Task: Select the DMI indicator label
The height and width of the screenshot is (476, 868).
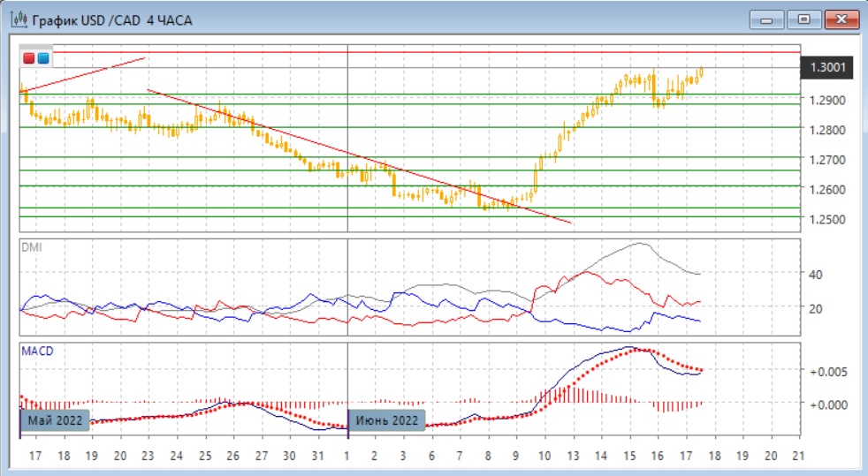Action: [31, 246]
